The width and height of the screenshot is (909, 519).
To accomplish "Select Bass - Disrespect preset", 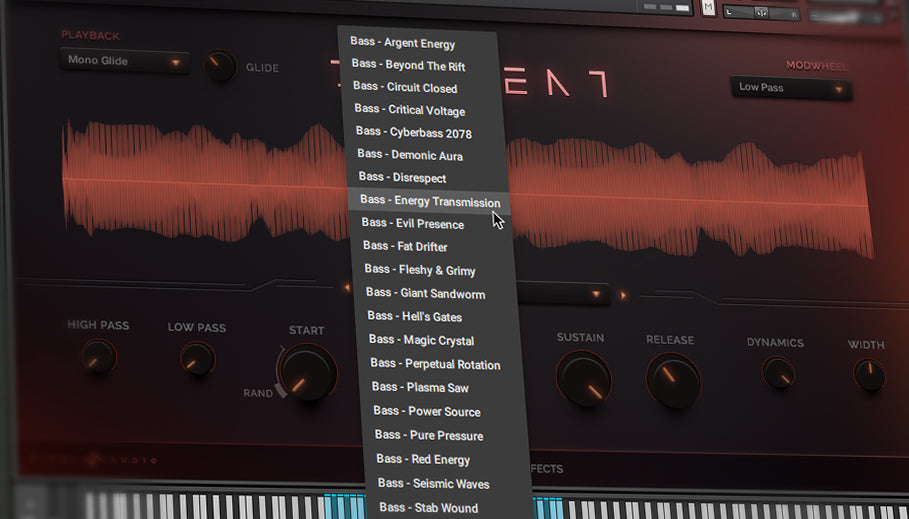I will coord(402,177).
